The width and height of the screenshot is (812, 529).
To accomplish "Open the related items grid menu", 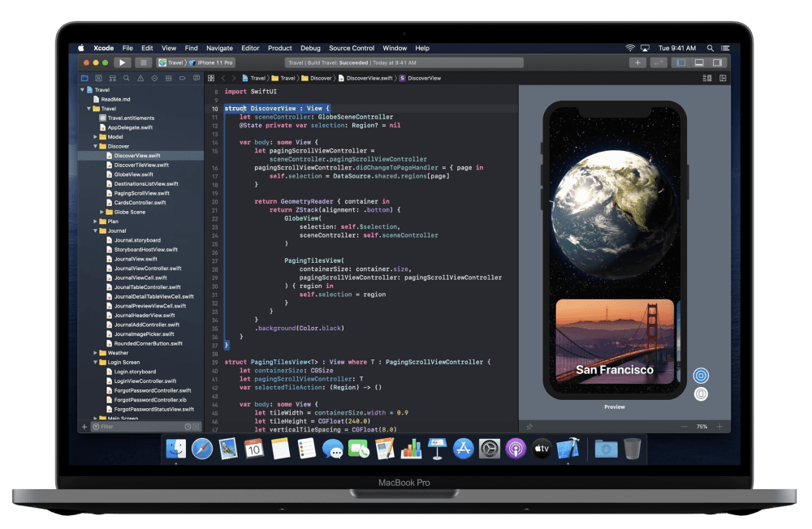I will (211, 78).
